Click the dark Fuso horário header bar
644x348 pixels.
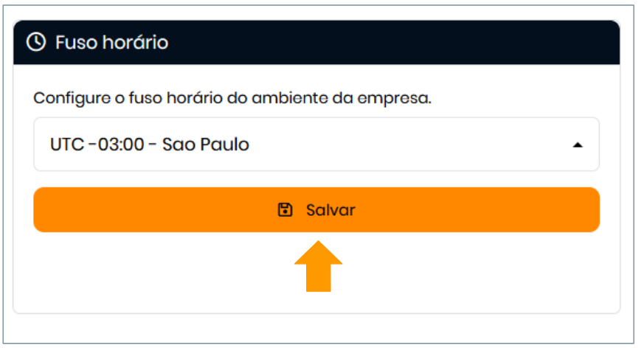369,43
